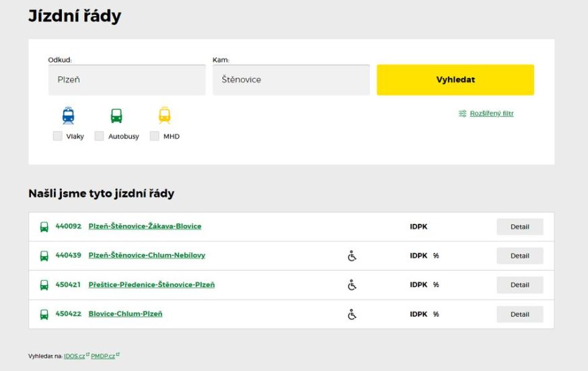This screenshot has width=588, height=371.
Task: Click IDPK label in row 450421
Action: (418, 285)
